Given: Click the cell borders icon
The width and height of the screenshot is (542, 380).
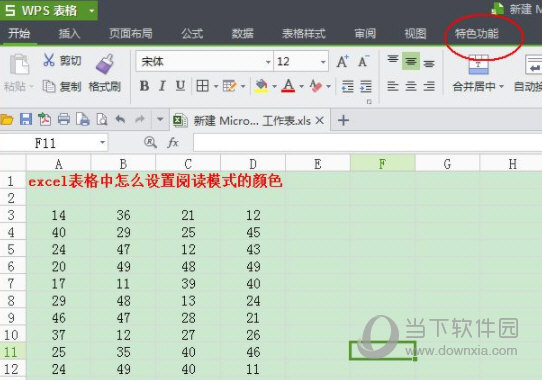Looking at the screenshot, I should click(x=203, y=86).
